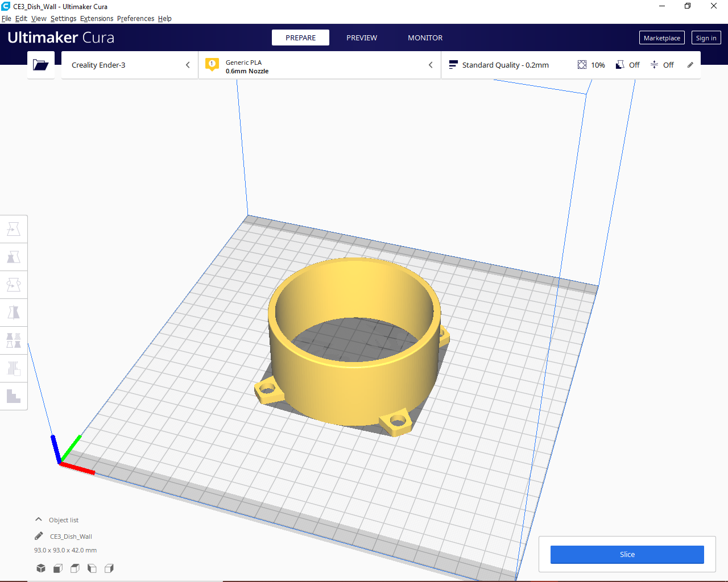Click the Cura logo in title bar
Image resolution: width=728 pixels, height=582 pixels.
coord(6,6)
